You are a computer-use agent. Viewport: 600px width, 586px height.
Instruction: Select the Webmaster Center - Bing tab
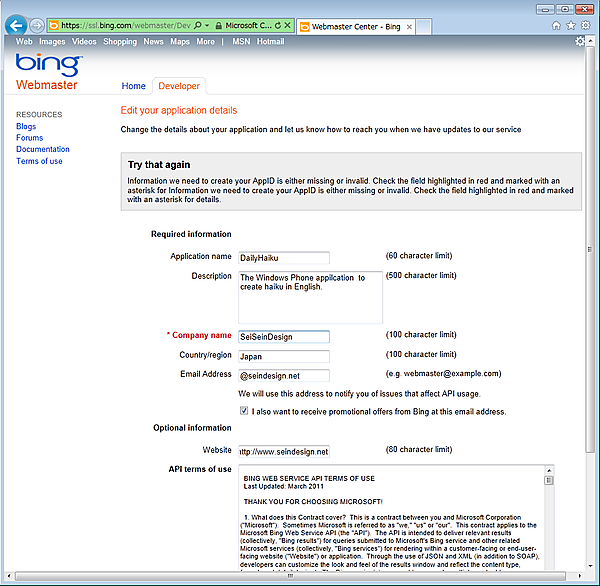355,26
